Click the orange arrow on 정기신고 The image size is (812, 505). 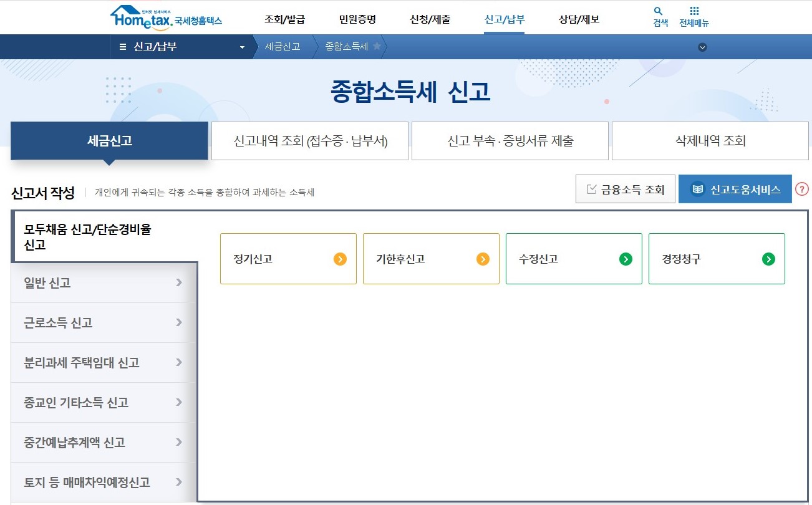(x=340, y=259)
